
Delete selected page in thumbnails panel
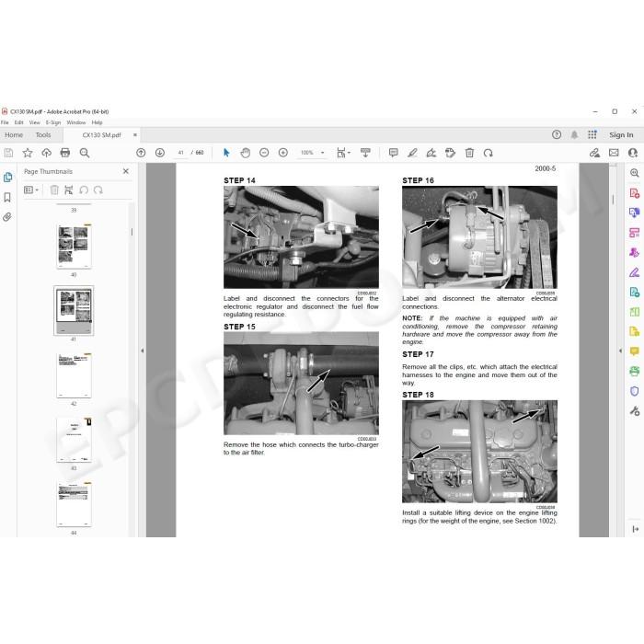tap(54, 190)
